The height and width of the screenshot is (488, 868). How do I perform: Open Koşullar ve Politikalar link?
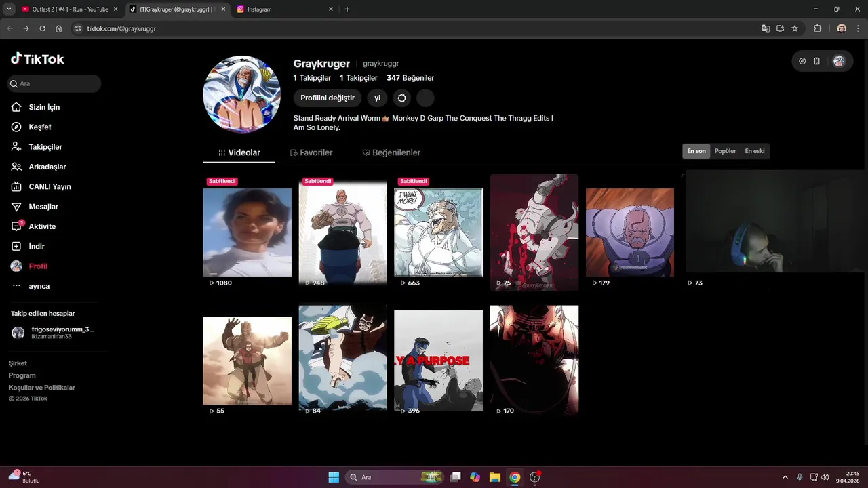click(x=41, y=388)
